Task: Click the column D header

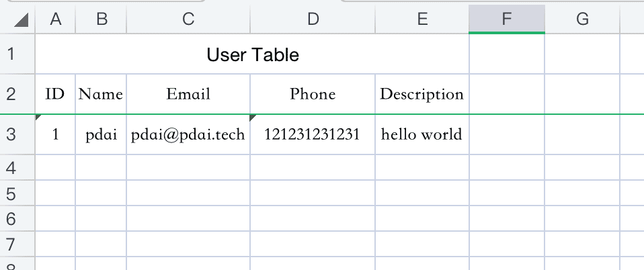Action: tap(313, 20)
